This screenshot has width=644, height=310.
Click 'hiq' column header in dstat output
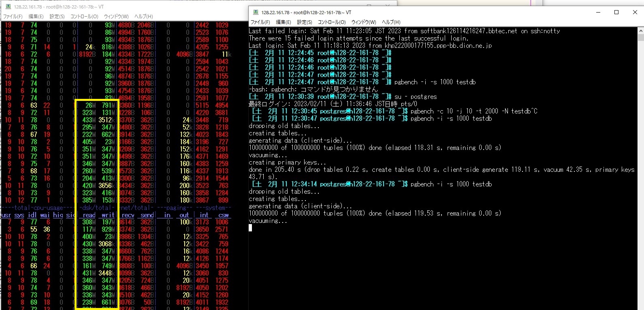coord(58,215)
